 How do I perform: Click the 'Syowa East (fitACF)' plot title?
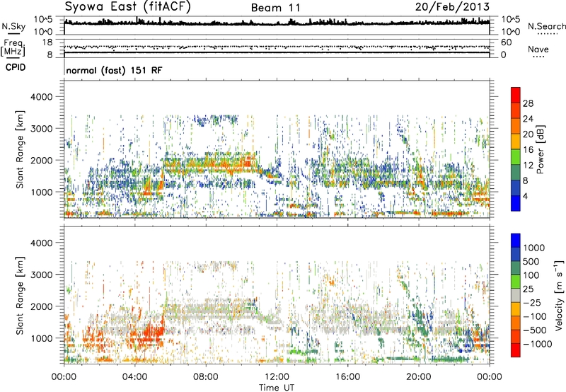(x=128, y=6)
